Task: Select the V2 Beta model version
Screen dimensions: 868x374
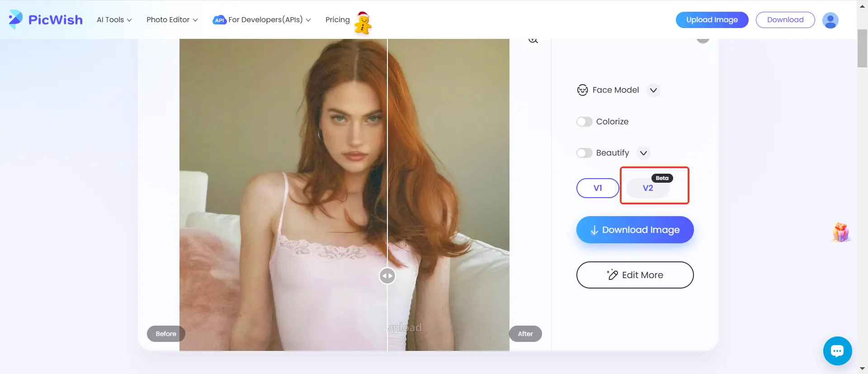Action: pos(648,188)
